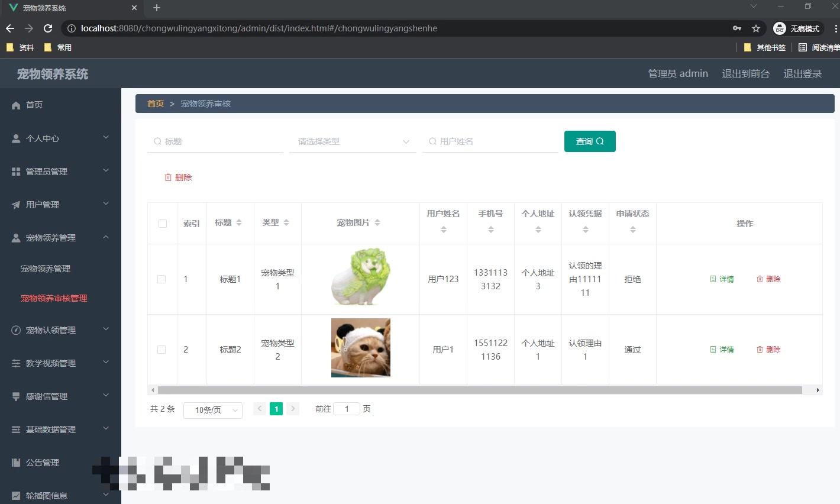Open the cabbage dog pet thumbnail
840x504 pixels.
[361, 277]
